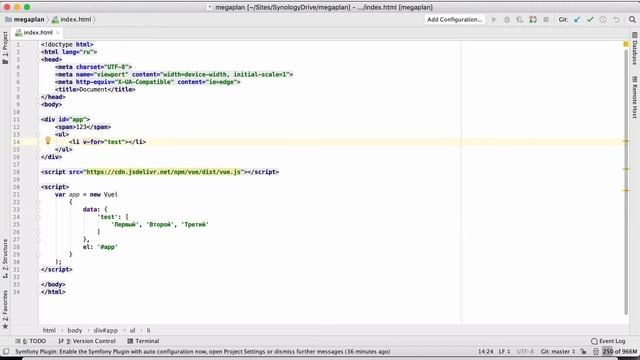This screenshot has width=640, height=360.
Task: Click div#app breadcrumb
Action: coord(106,330)
